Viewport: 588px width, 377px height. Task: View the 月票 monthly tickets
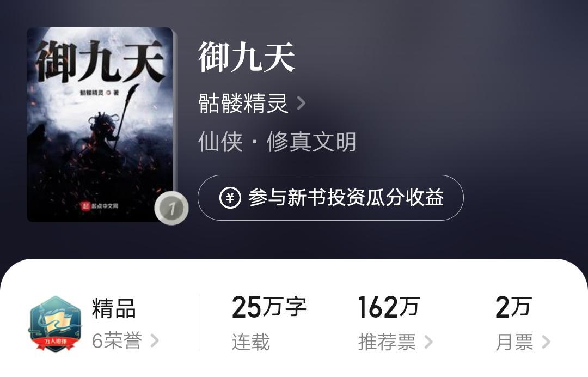tap(514, 342)
